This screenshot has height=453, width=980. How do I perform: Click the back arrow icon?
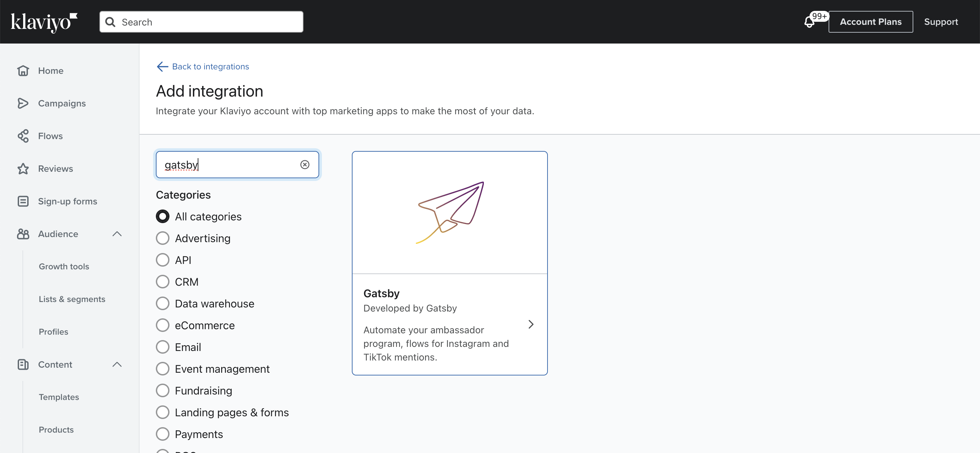click(x=162, y=67)
